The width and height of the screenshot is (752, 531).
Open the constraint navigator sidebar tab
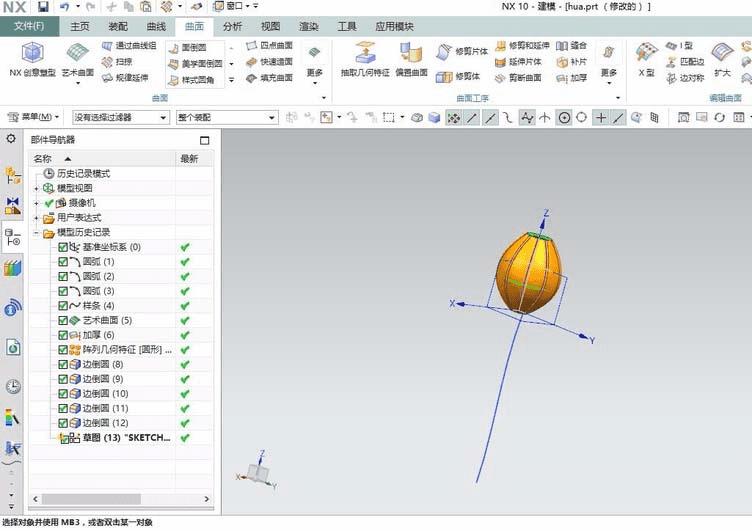pyautogui.click(x=12, y=205)
